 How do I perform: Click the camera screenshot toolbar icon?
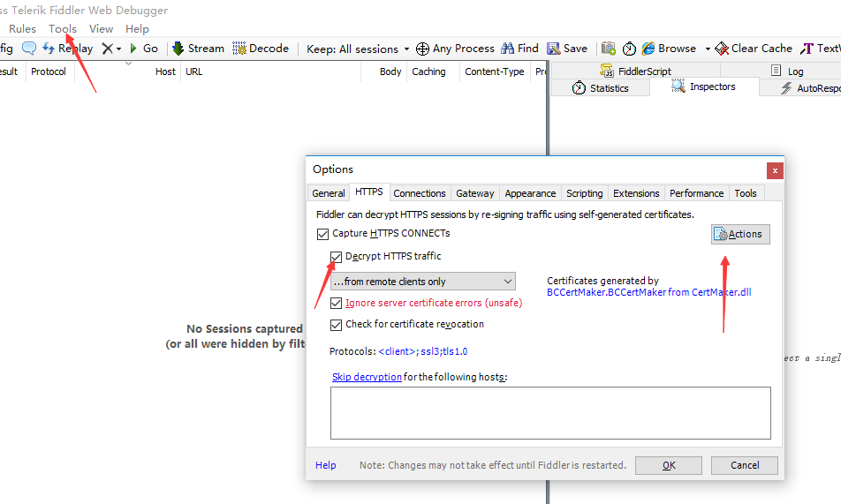coord(608,49)
